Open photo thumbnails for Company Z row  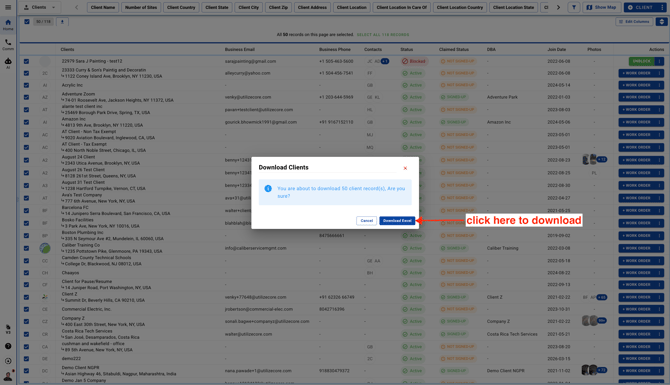click(594, 320)
